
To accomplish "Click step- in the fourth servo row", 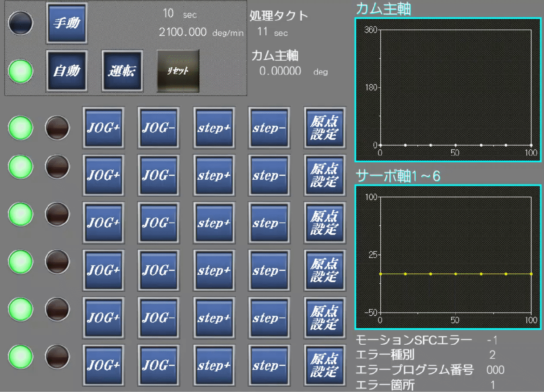I will pyautogui.click(x=269, y=270).
